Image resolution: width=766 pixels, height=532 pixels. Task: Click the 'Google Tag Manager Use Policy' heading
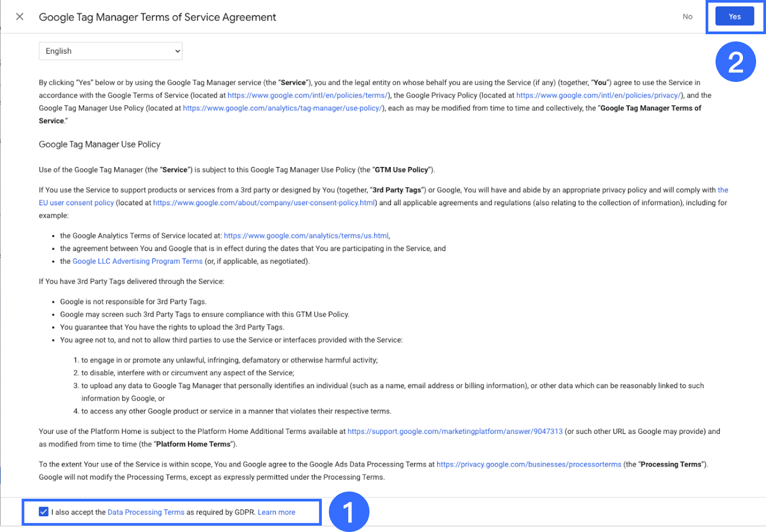coord(100,144)
